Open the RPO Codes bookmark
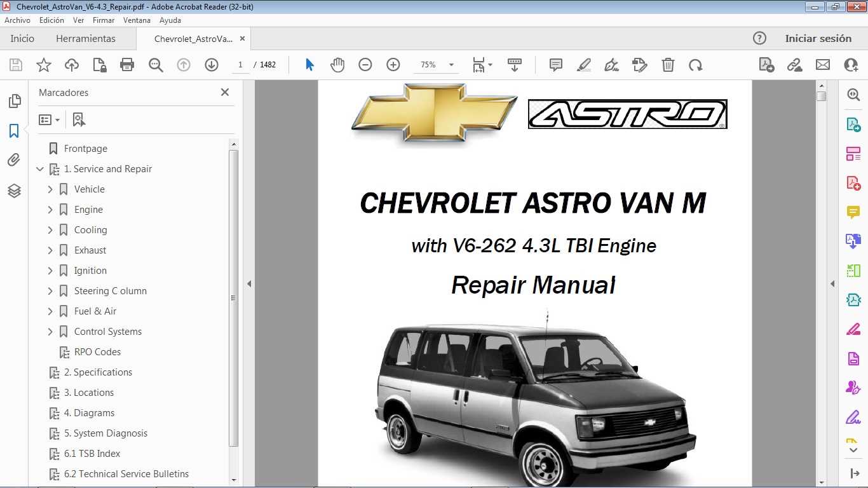This screenshot has height=488, width=868. coord(97,352)
